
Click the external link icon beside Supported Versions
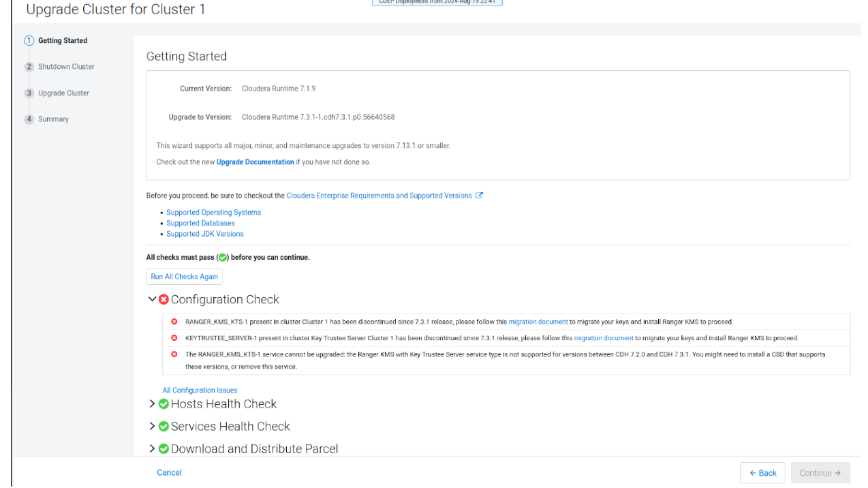(480, 196)
